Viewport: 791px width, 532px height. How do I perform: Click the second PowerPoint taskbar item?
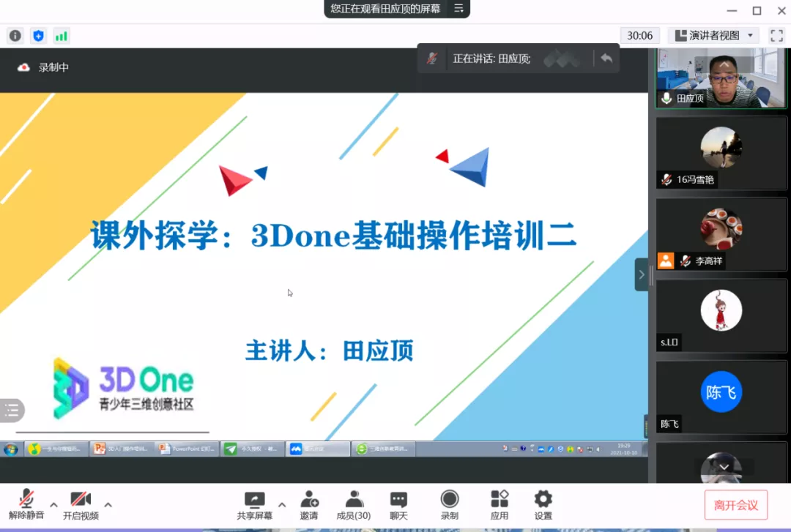coord(187,449)
